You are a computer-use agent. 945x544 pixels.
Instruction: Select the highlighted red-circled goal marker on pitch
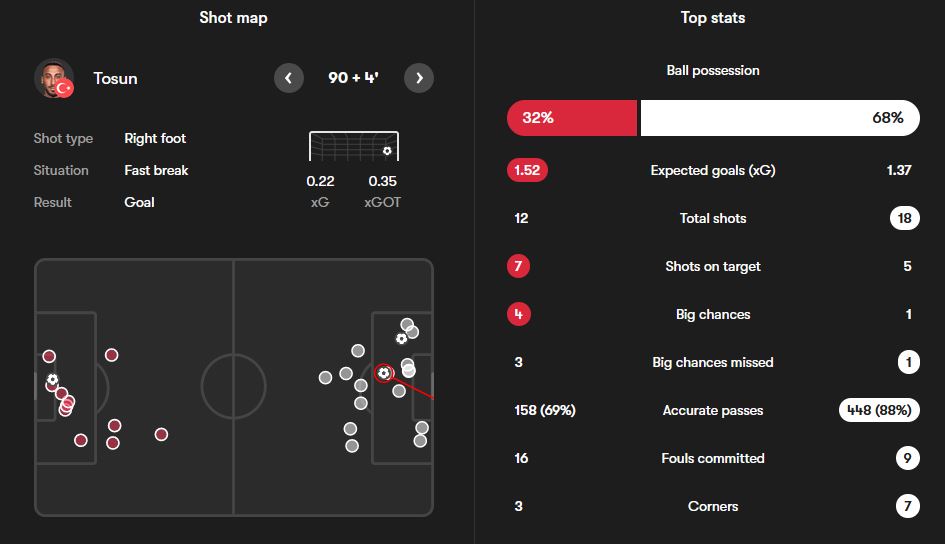pos(383,374)
